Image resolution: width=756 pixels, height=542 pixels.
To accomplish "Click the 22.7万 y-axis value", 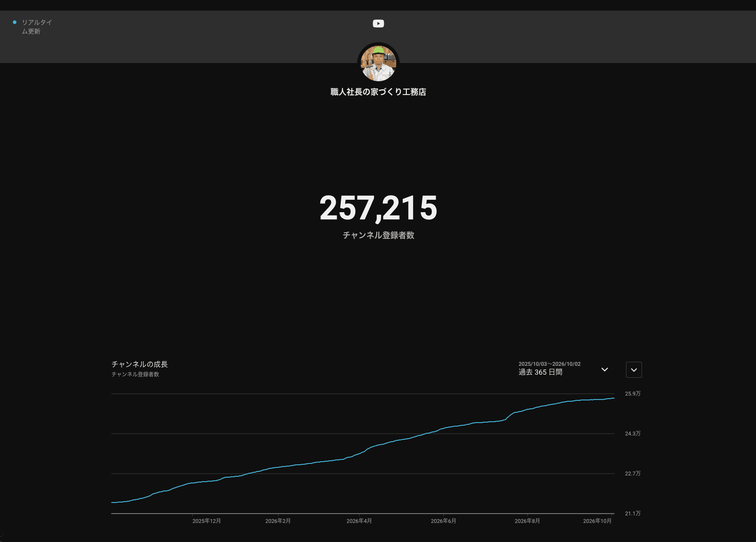I will (x=633, y=474).
